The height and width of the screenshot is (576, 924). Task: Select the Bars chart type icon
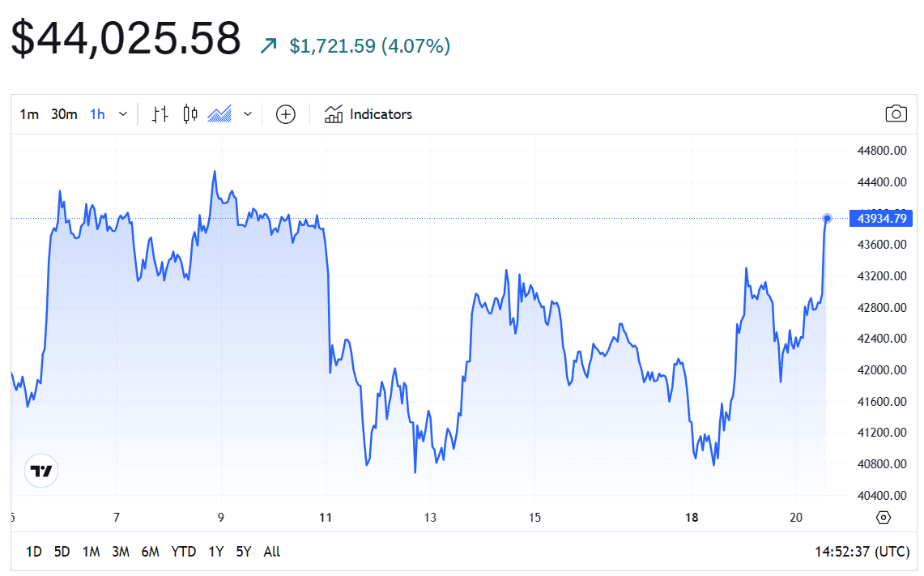click(x=160, y=114)
